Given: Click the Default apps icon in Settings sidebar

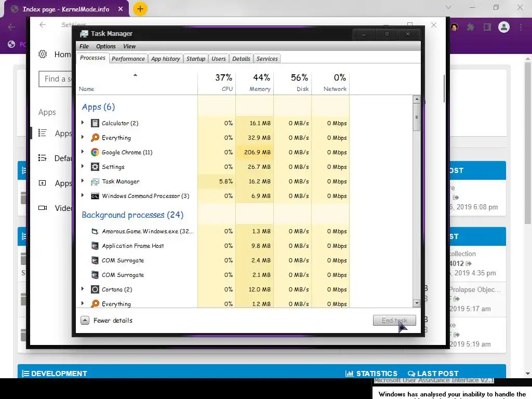Looking at the screenshot, I should [43, 158].
